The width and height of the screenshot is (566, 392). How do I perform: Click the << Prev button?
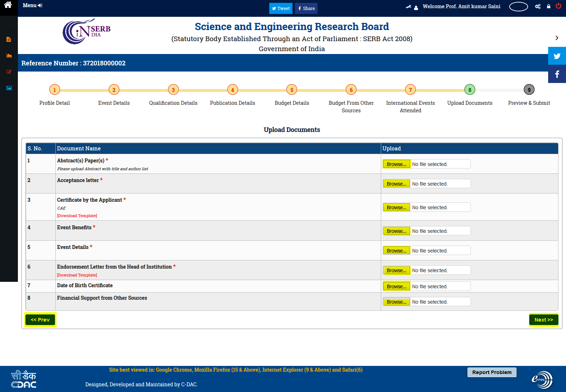[x=40, y=320]
